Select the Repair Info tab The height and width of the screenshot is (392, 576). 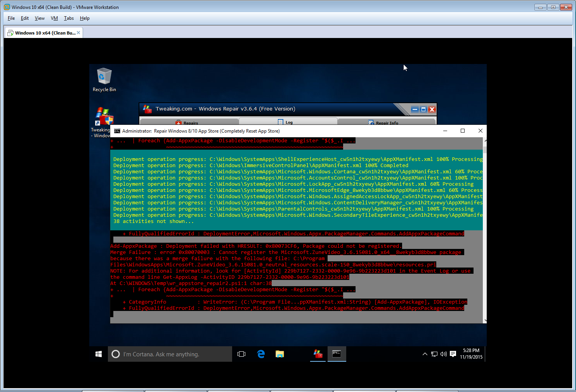click(386, 123)
